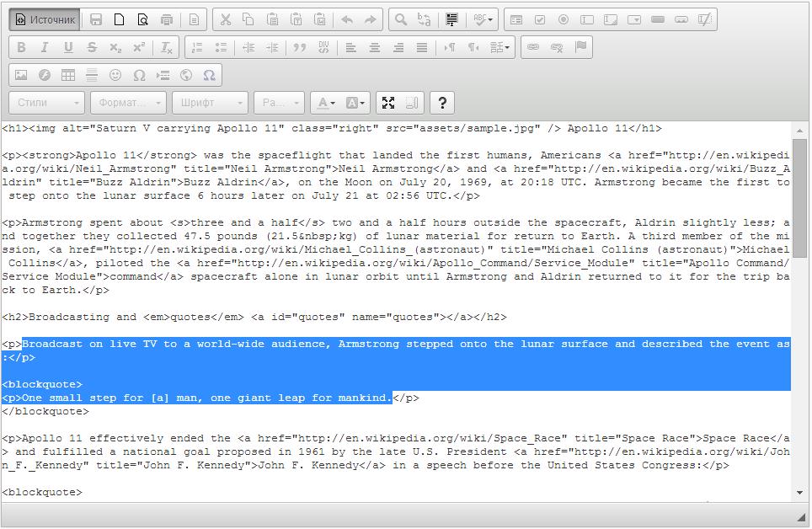This screenshot has width=812, height=529.
Task: Insert a Radio button form field
Action: (x=564, y=19)
